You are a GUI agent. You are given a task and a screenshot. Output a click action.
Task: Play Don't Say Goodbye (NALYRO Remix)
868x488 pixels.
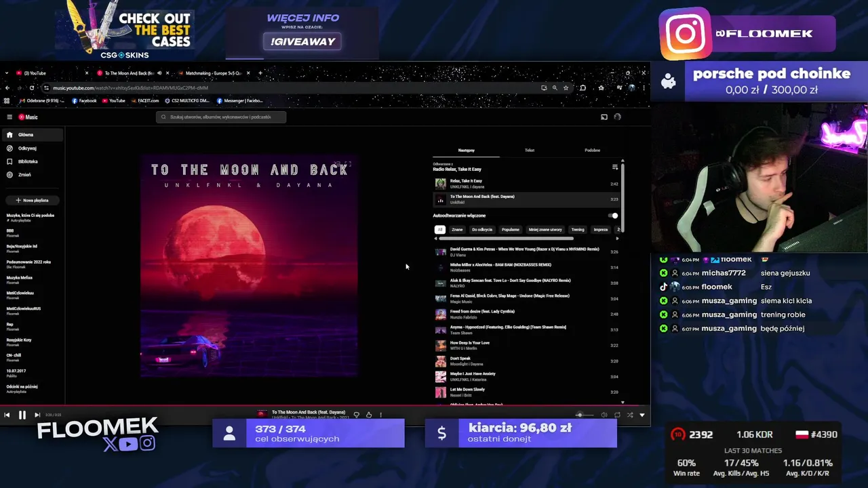[526, 283]
